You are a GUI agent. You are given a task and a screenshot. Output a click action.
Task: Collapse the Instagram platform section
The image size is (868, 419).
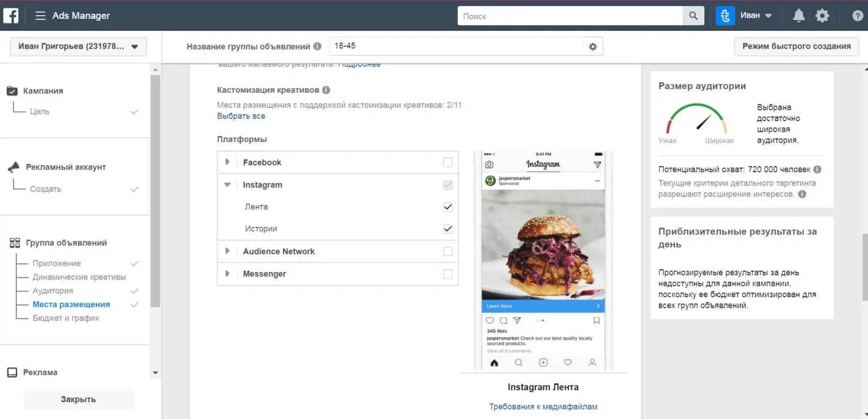point(227,184)
